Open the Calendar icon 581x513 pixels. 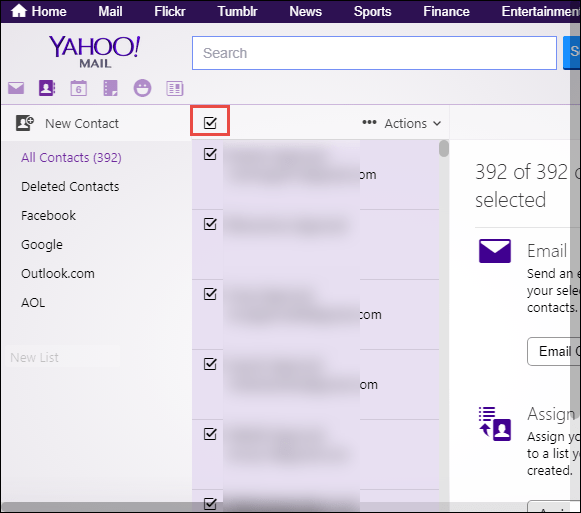pos(79,88)
